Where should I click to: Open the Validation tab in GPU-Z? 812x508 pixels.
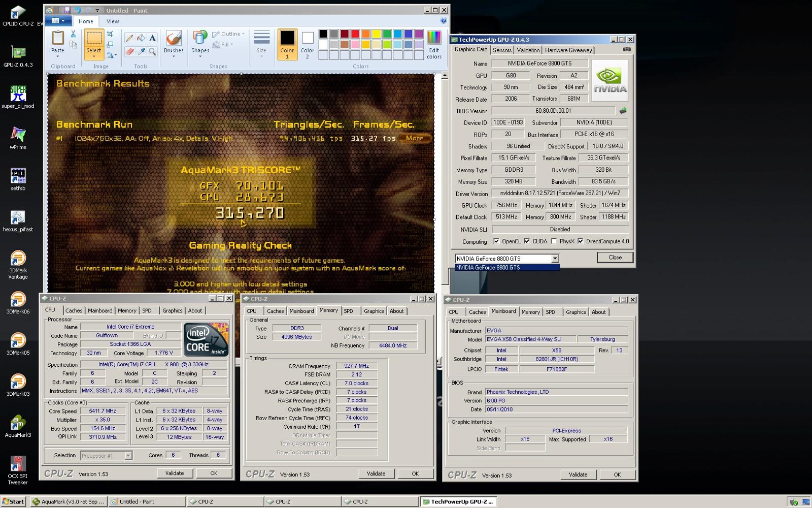tap(528, 50)
